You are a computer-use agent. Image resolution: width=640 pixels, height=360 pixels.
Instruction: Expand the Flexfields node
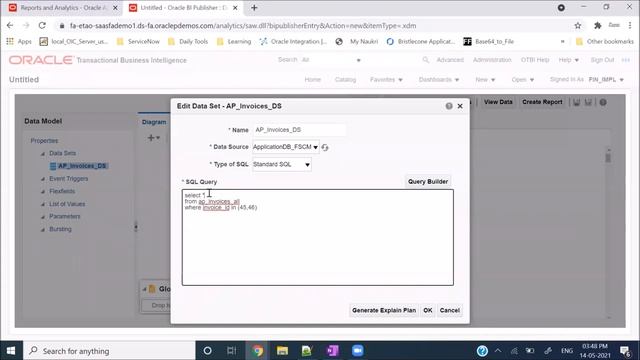tap(43, 191)
